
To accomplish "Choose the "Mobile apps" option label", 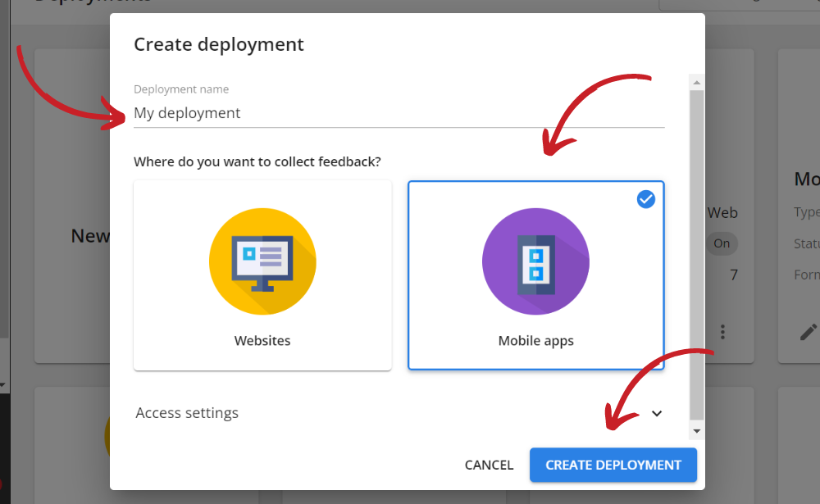I will 535,341.
